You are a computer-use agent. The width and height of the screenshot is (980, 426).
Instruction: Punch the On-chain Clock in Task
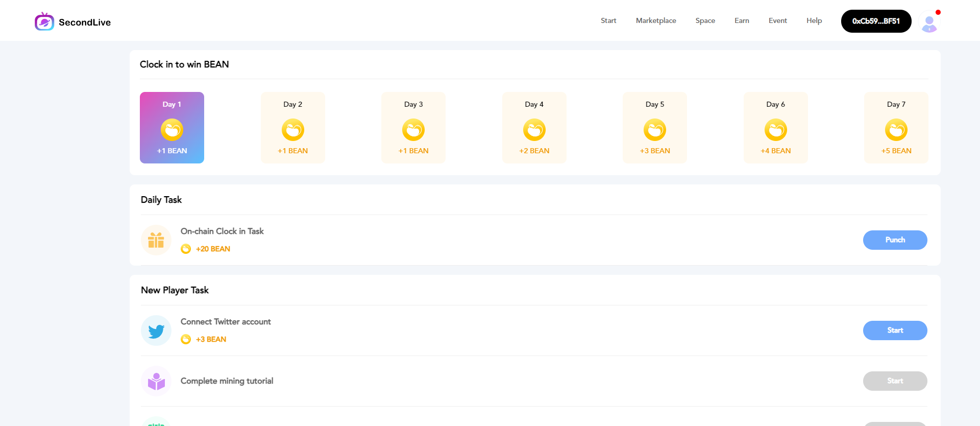895,240
